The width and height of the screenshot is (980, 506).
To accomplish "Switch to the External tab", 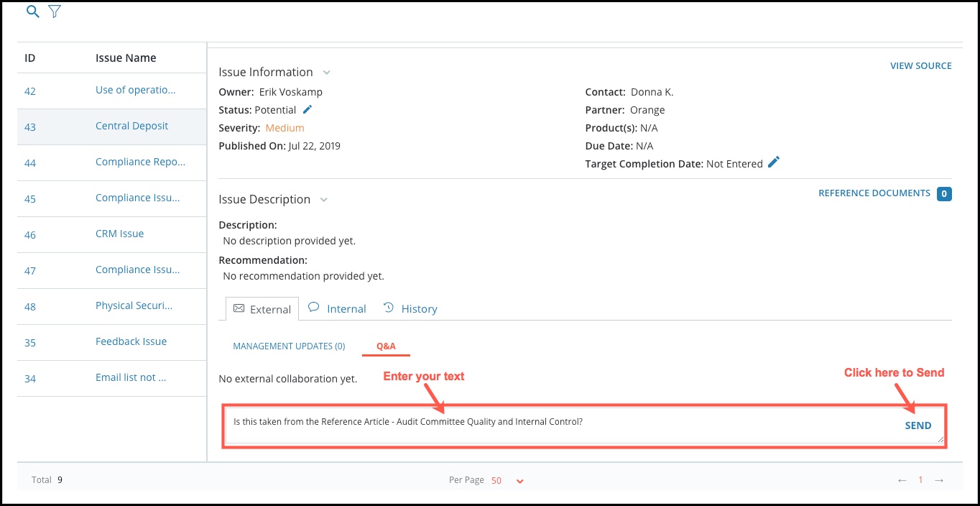I will tap(262, 309).
